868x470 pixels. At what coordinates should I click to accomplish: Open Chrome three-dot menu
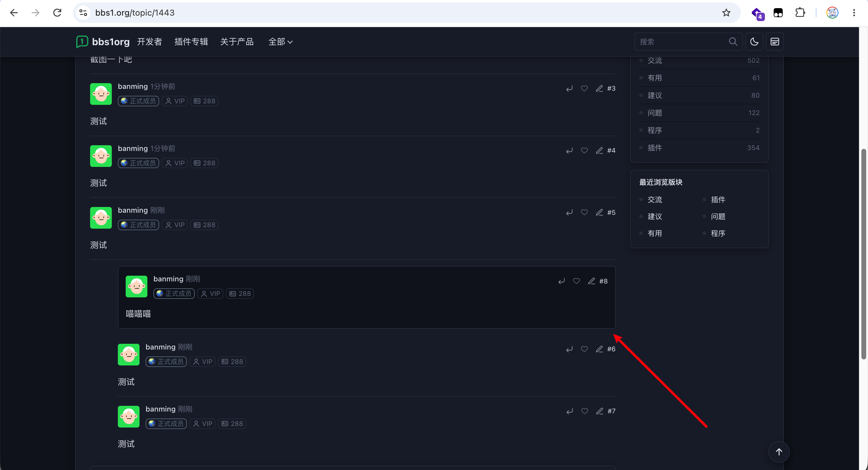[x=854, y=13]
